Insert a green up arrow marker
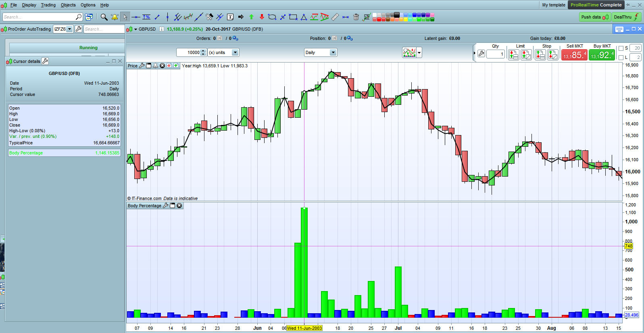Viewport: 644px width, 333px height. [x=251, y=17]
